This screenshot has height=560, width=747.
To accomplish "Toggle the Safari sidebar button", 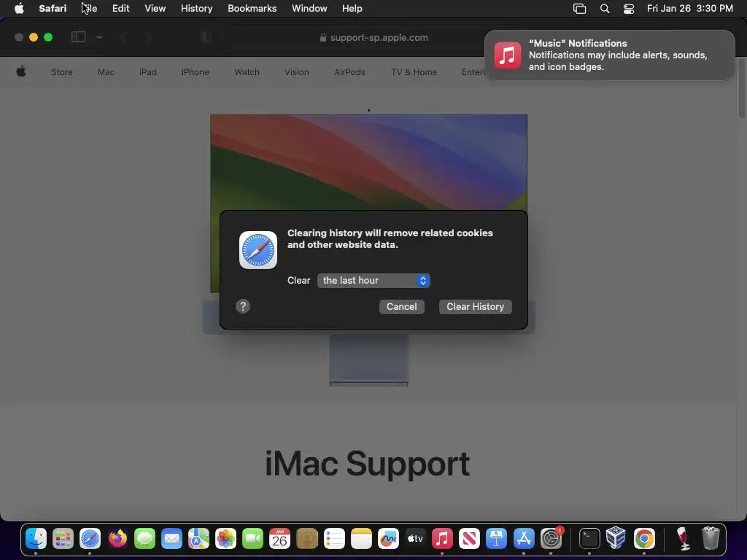I will [78, 37].
